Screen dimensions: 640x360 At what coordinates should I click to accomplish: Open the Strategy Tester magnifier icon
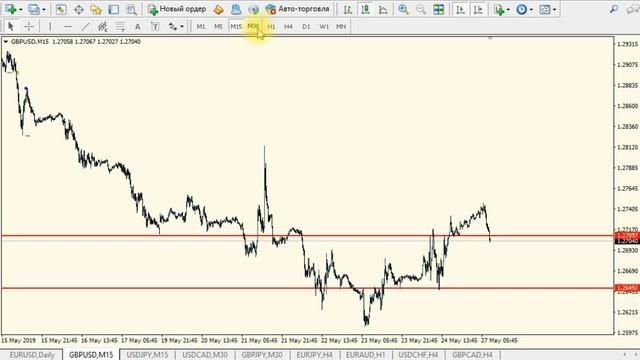tap(131, 9)
